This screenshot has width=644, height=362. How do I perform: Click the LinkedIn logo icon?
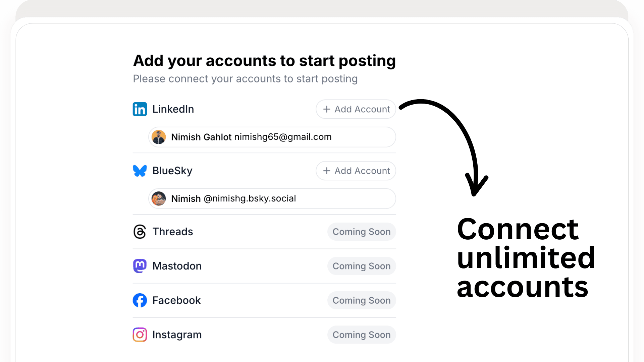point(140,109)
